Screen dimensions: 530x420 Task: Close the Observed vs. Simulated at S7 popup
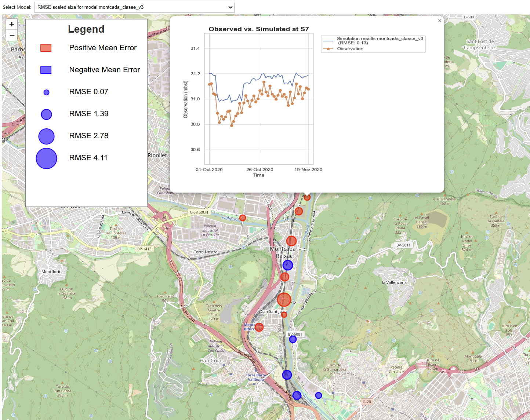pyautogui.click(x=439, y=21)
